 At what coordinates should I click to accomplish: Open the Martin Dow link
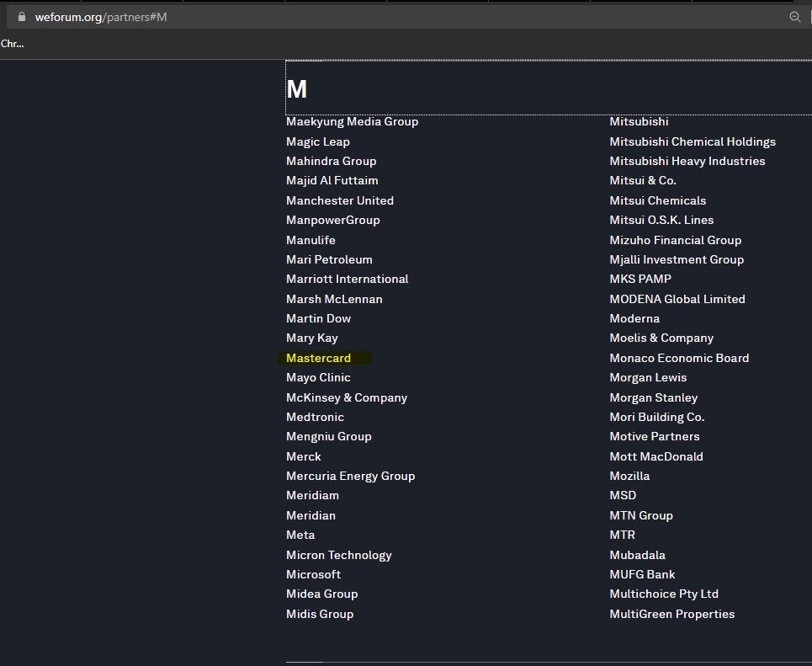318,318
